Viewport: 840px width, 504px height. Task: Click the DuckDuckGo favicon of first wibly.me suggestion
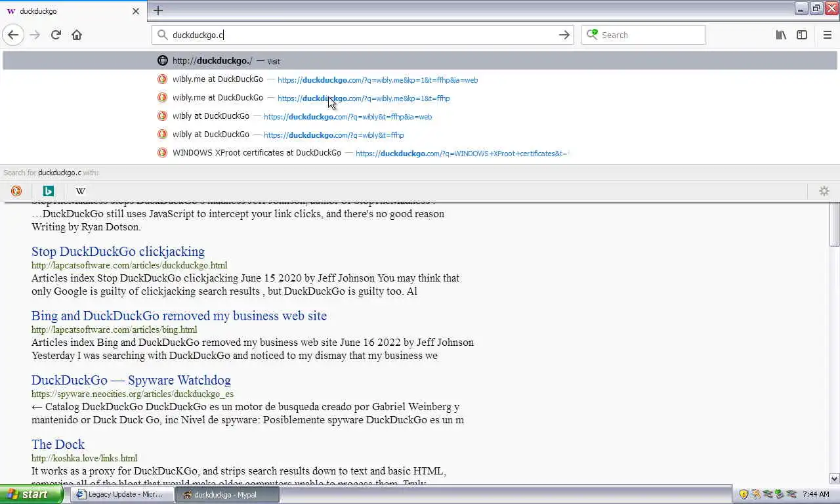tap(162, 79)
